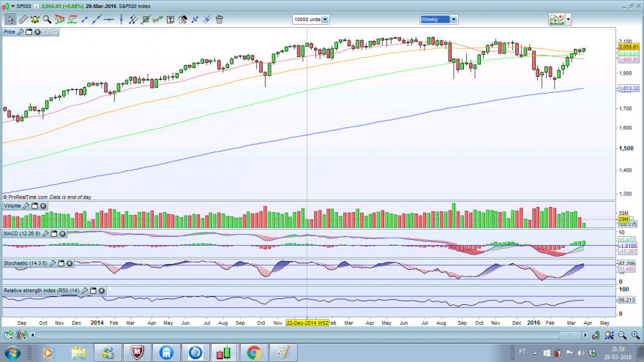Click the chart with green checkmark icon
The image size is (644, 362).
click(146, 19)
